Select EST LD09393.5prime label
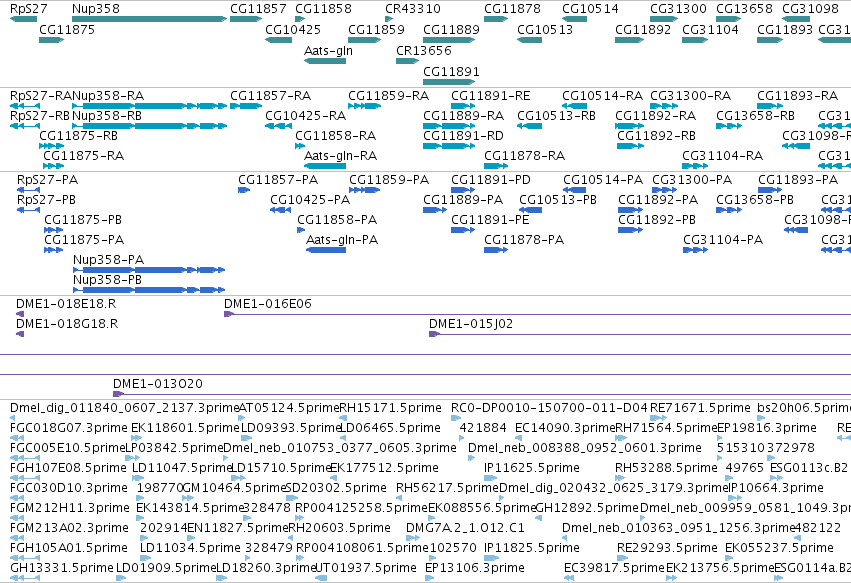 click(290, 428)
